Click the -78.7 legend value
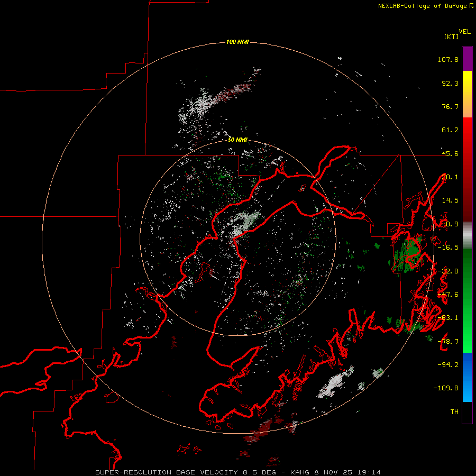 click(x=448, y=342)
